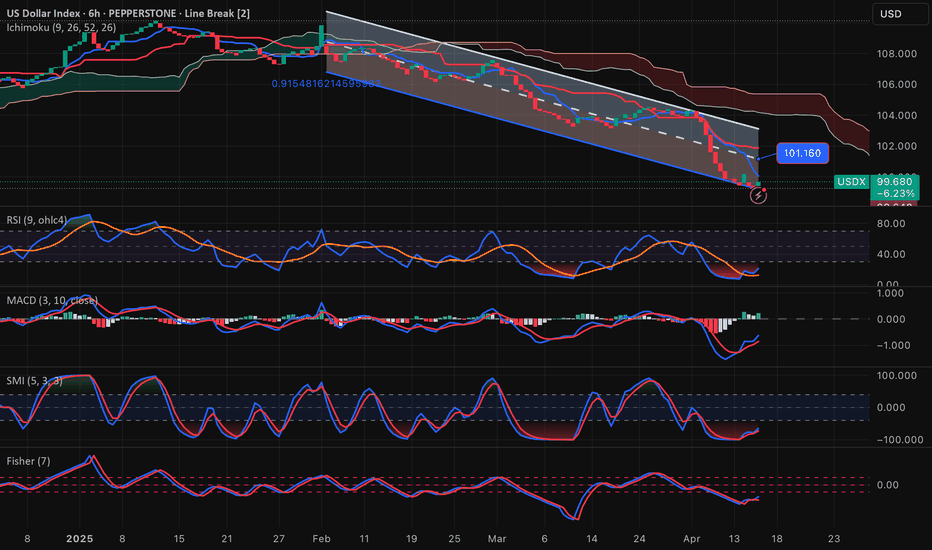Click 104.000 on the price axis

[x=897, y=115]
